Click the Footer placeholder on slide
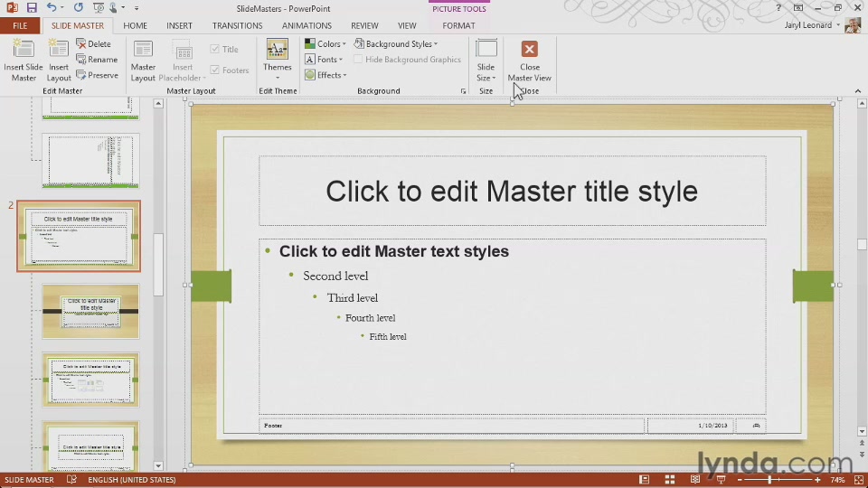Image resolution: width=868 pixels, height=488 pixels. (452, 426)
